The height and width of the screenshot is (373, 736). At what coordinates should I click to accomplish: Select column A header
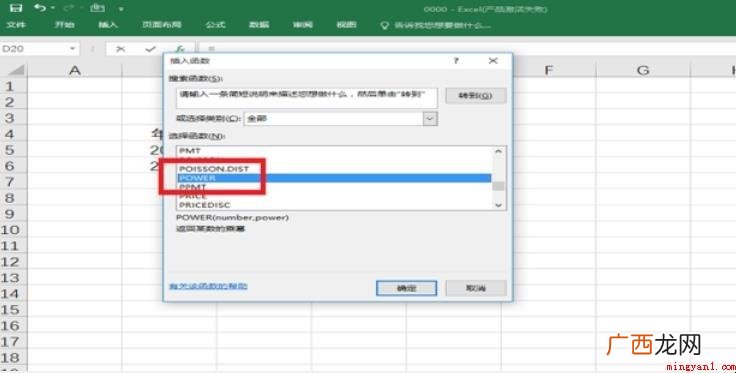click(x=75, y=70)
